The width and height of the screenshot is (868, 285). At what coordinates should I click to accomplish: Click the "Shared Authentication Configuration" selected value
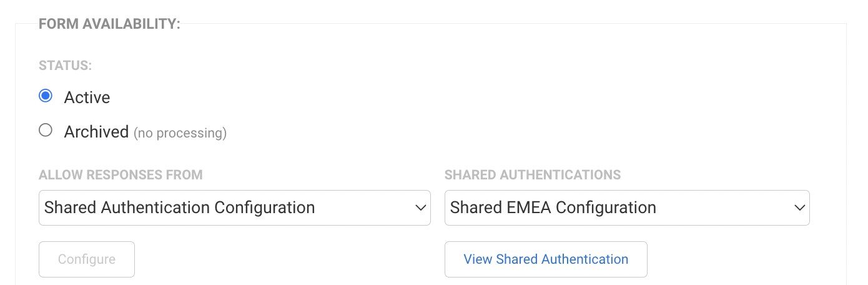coord(179,207)
